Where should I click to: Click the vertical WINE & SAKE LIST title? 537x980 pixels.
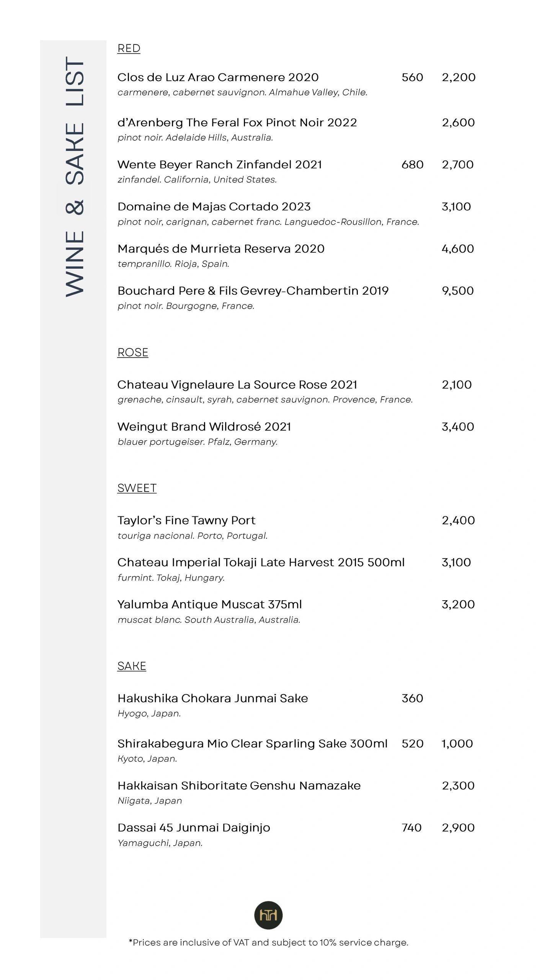coord(74,176)
